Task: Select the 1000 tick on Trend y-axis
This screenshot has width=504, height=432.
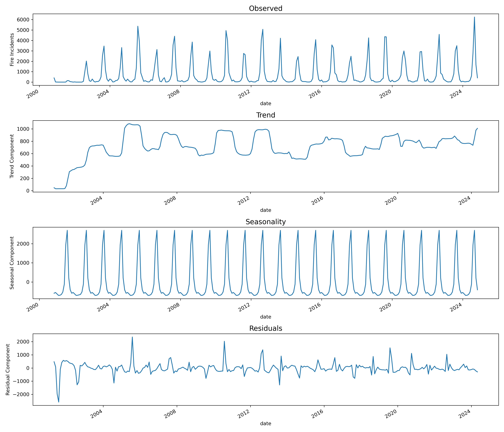Action: click(x=23, y=129)
